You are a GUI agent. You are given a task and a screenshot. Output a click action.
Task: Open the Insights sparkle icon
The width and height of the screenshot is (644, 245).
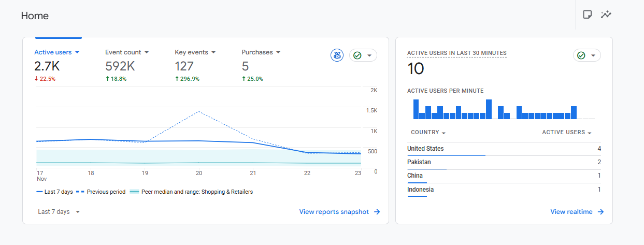pos(606,15)
